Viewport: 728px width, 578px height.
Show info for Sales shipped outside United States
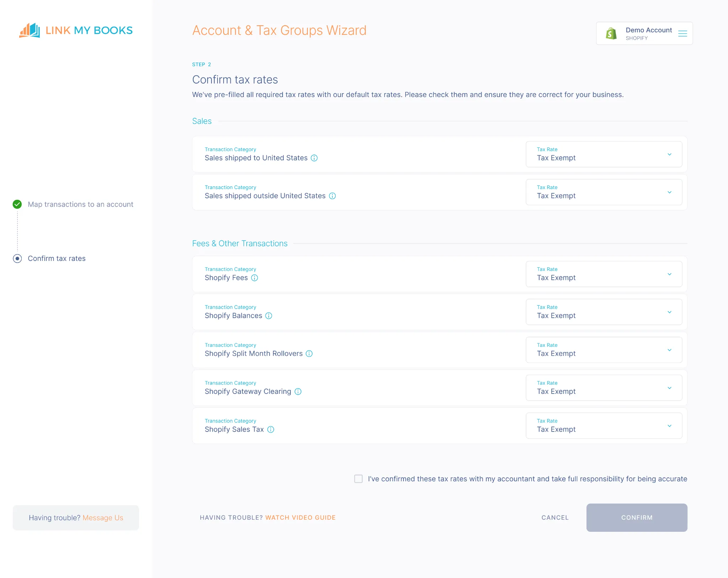(x=332, y=196)
